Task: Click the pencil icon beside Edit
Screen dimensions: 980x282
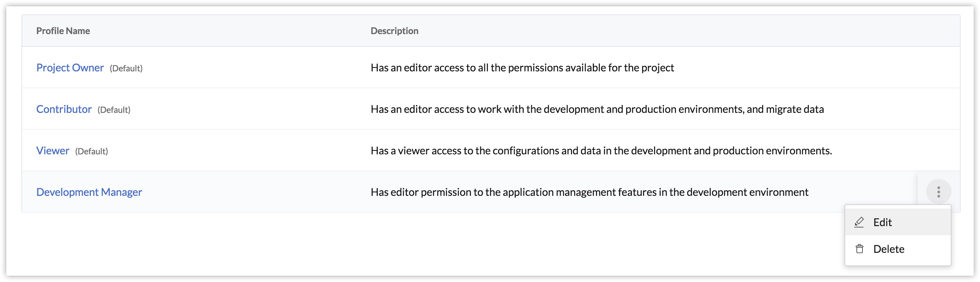Action: point(859,222)
